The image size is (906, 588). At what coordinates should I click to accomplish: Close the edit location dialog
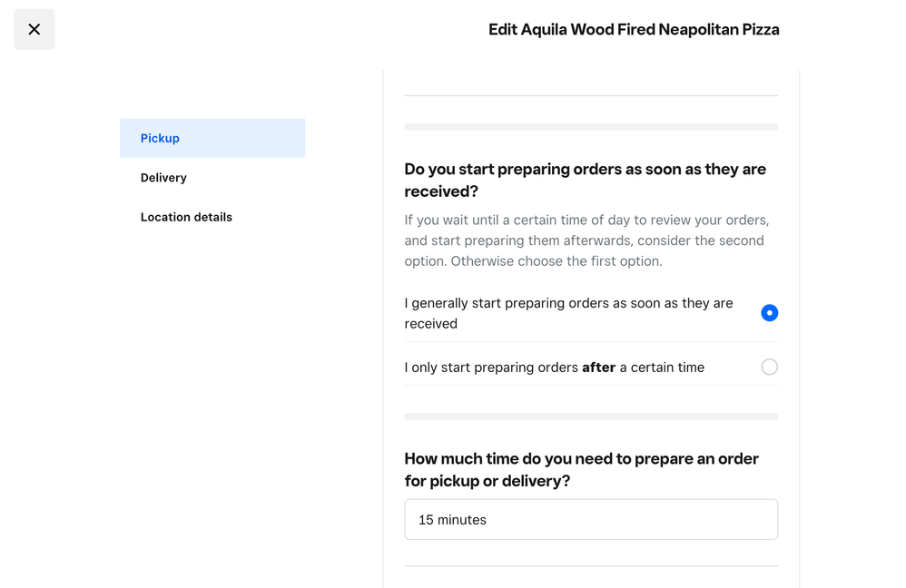tap(34, 29)
